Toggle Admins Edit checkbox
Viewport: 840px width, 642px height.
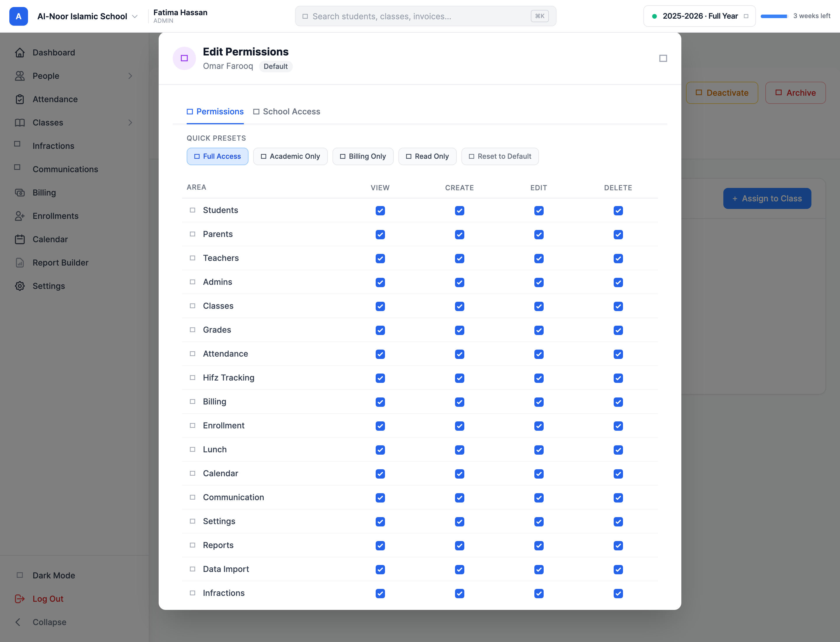(539, 282)
